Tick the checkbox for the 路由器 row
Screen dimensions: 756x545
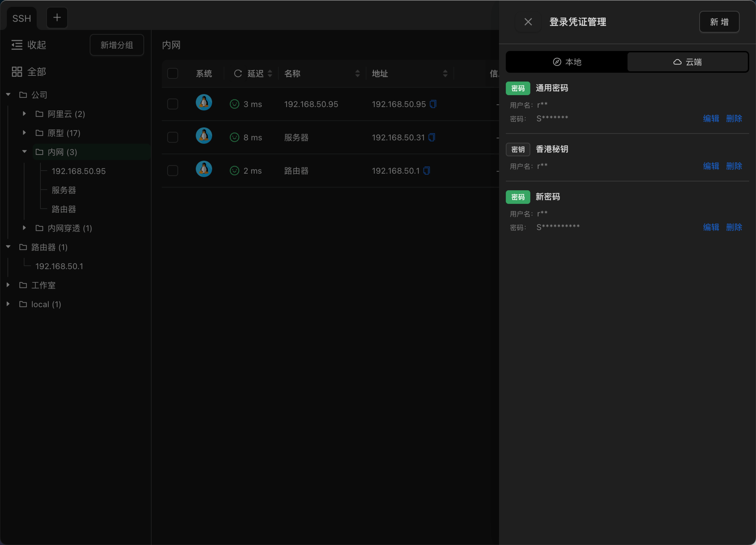pyautogui.click(x=173, y=171)
